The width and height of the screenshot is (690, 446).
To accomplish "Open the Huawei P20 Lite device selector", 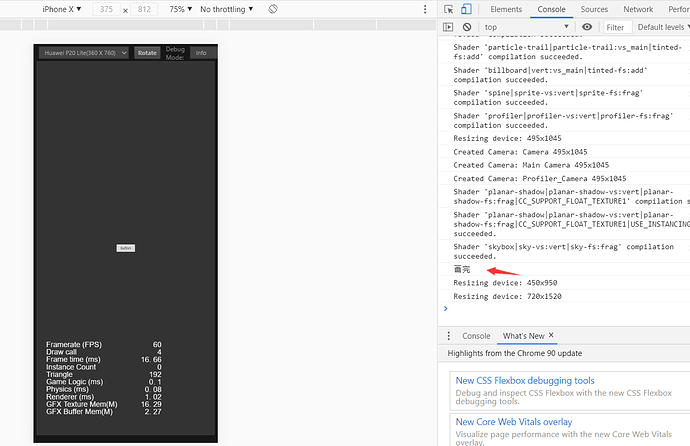I will pos(84,53).
